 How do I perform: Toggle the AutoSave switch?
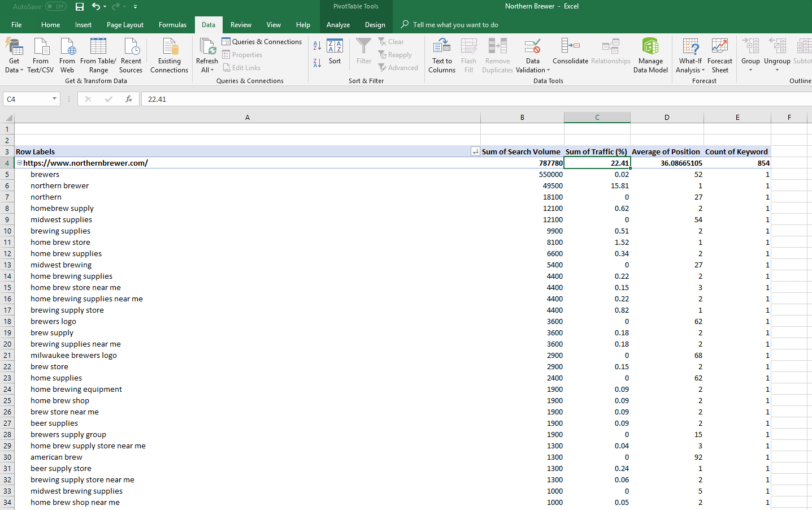coord(55,7)
